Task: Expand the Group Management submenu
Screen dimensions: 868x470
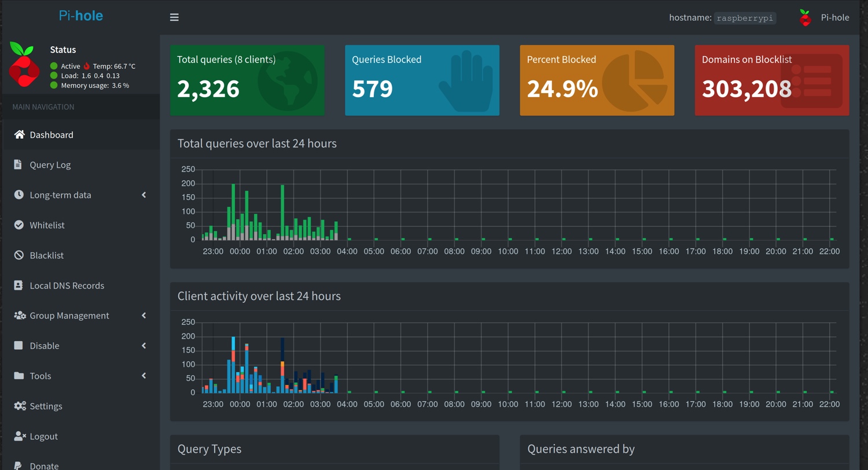Action: 144,316
